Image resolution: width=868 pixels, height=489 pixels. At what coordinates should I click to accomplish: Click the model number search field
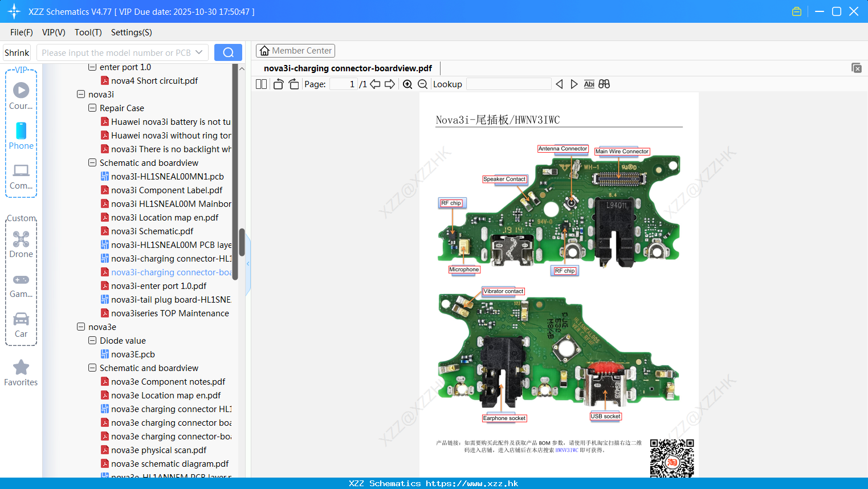116,52
